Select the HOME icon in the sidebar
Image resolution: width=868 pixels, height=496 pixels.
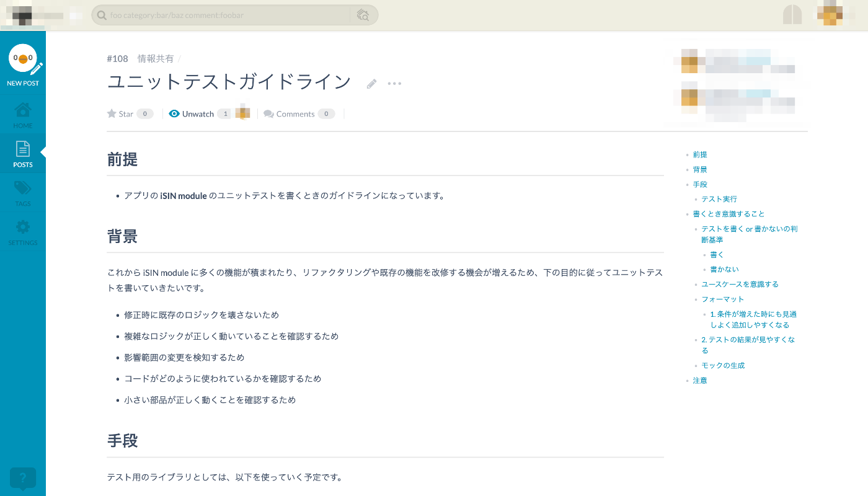pyautogui.click(x=23, y=113)
